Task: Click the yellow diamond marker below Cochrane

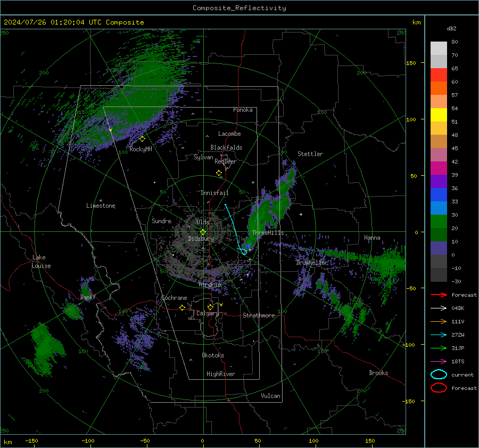Action: 182,307
